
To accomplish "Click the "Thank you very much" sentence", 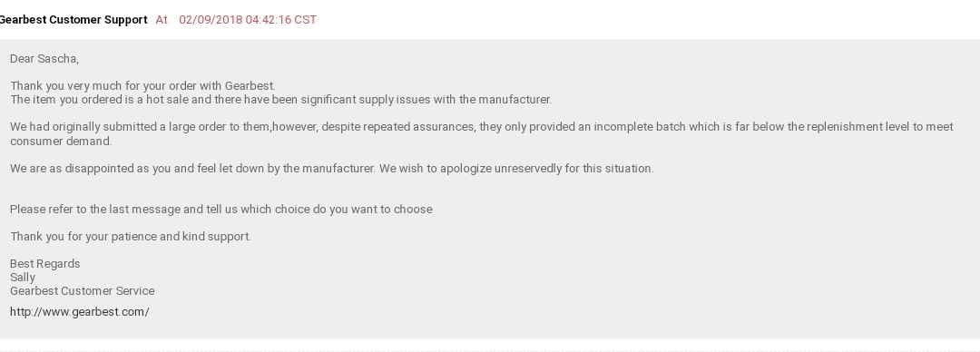I will tap(142, 85).
